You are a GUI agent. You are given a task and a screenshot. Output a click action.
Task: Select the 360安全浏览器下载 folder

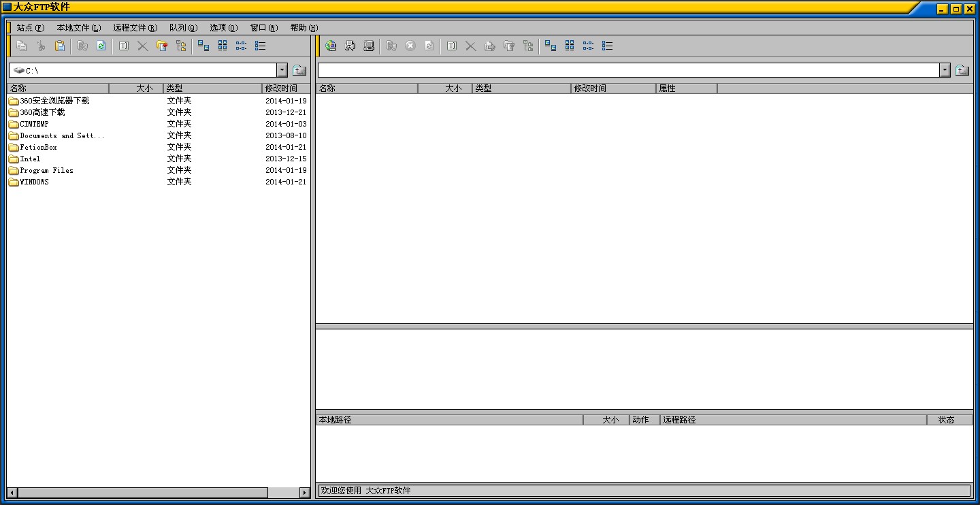[x=49, y=101]
